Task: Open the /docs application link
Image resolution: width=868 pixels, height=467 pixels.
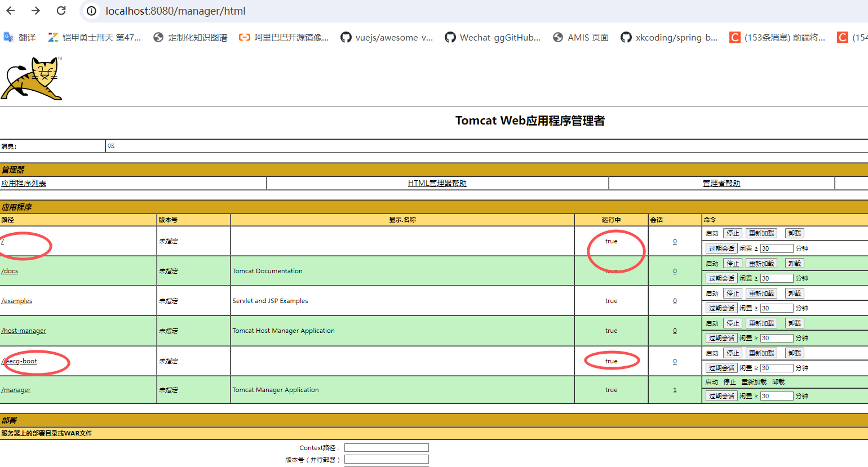Action: click(x=10, y=271)
